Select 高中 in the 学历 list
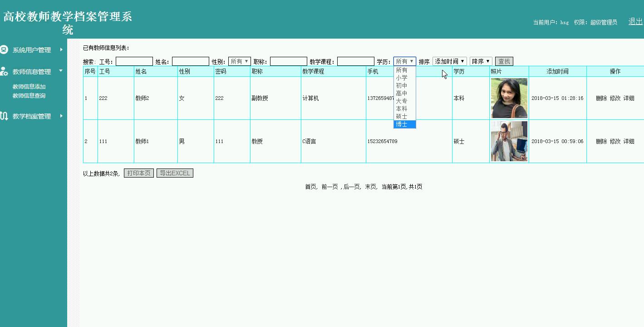 405,93
